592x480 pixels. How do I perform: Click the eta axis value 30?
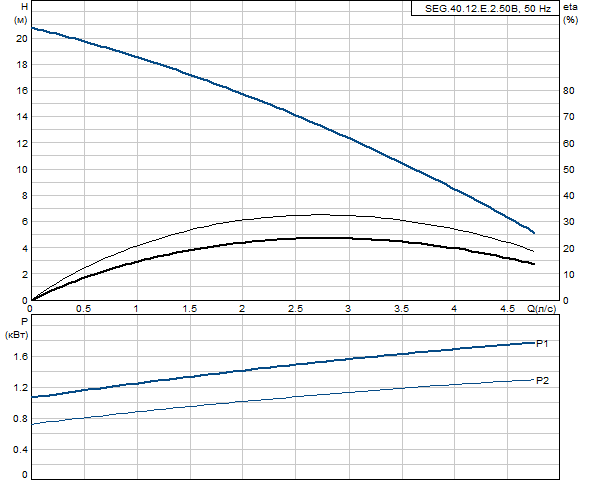(x=569, y=222)
